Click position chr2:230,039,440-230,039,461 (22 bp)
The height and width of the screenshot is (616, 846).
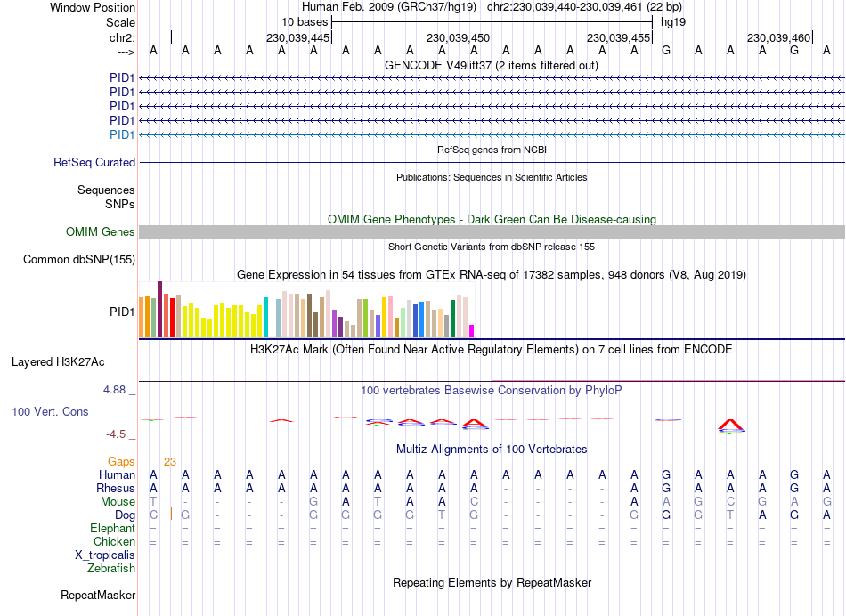pos(584,7)
